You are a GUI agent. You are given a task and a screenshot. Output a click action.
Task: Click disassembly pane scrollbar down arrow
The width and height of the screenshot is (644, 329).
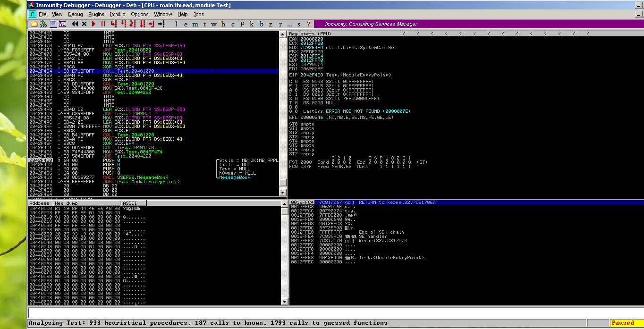click(283, 193)
